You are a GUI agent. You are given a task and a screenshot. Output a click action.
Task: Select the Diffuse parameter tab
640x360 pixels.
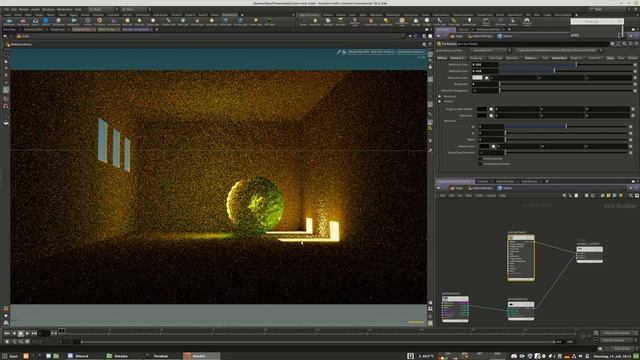(x=442, y=58)
